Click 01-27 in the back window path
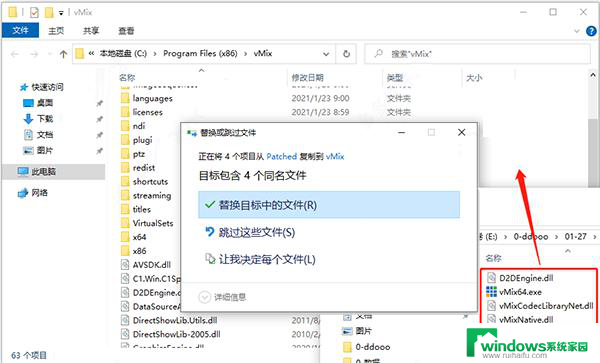 (x=576, y=237)
